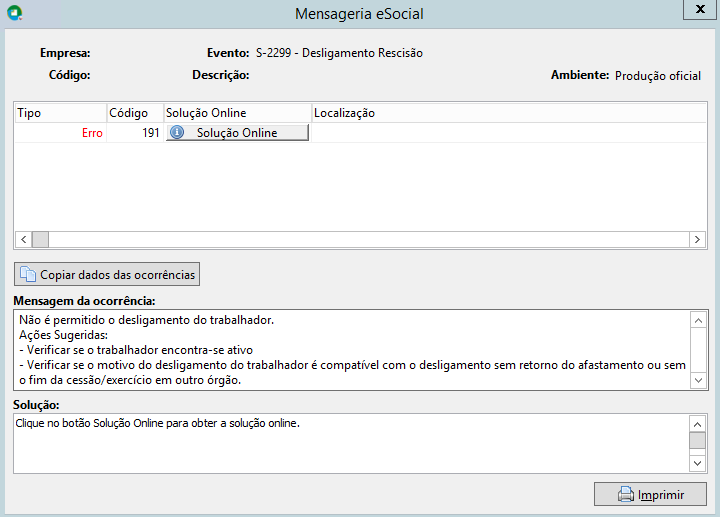Screen dimensions: 720x517
Task: Click the 'Ações Sugeridas:' line
Action: (x=63, y=335)
